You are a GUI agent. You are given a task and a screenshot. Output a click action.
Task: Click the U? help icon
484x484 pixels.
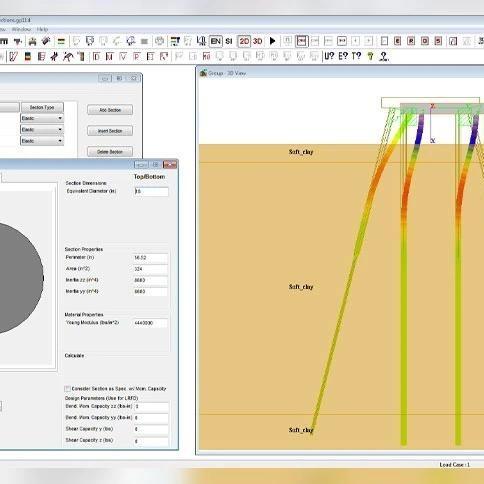coord(329,56)
